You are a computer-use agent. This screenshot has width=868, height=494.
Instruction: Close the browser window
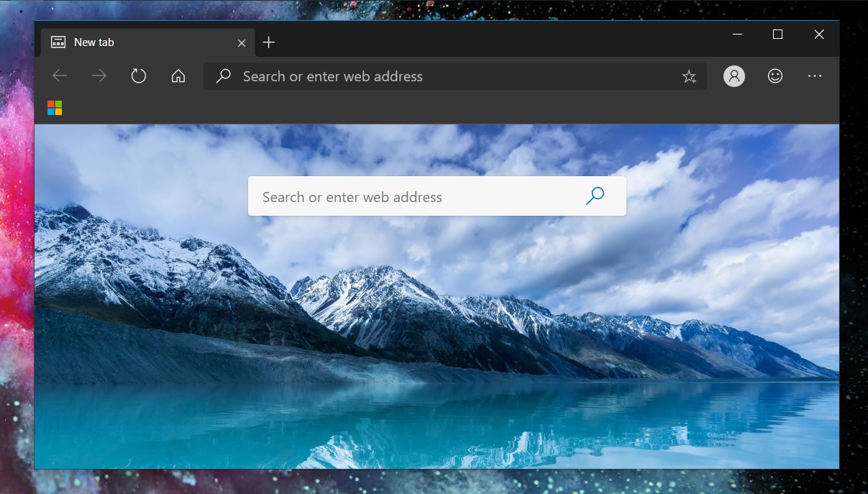pos(818,34)
